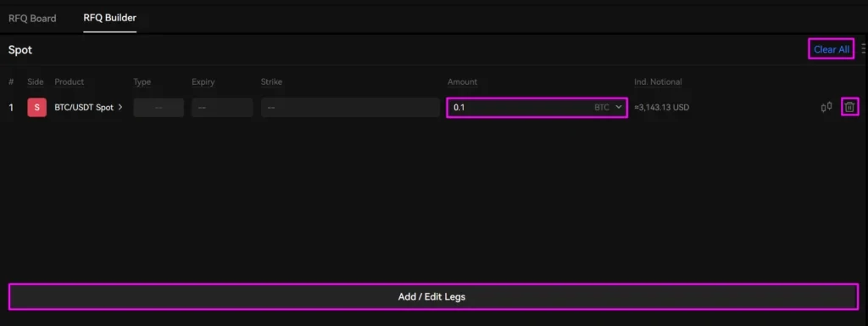Click the Strike column header
Viewport: 868px width, 326px height.
271,82
